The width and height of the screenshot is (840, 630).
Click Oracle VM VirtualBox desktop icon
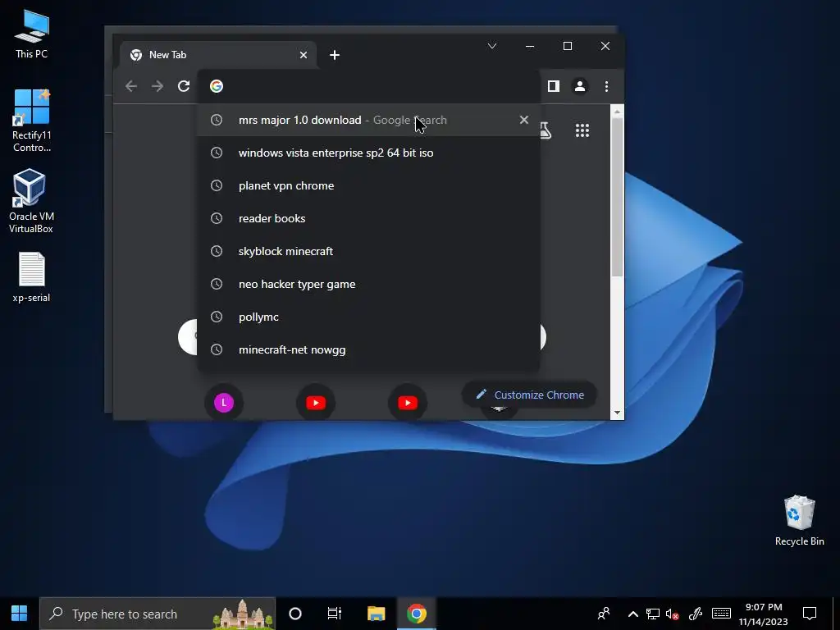(31, 201)
